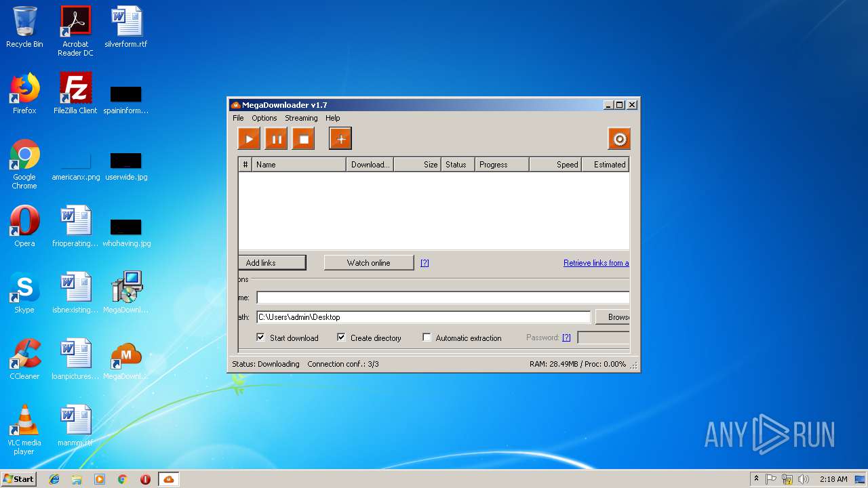Select the frioperating document on desktop
Image resolution: width=868 pixels, height=488 pixels.
point(75,226)
